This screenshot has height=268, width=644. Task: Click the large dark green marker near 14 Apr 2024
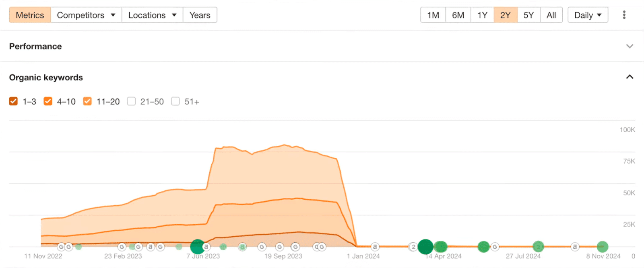point(425,247)
